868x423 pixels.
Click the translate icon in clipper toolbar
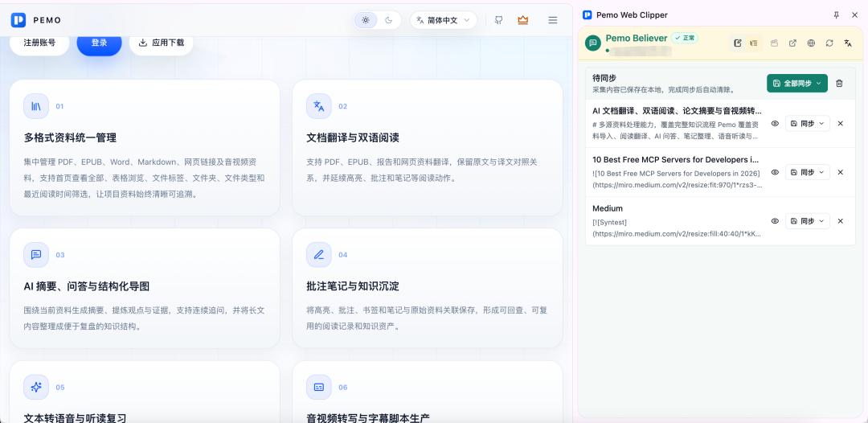click(848, 43)
